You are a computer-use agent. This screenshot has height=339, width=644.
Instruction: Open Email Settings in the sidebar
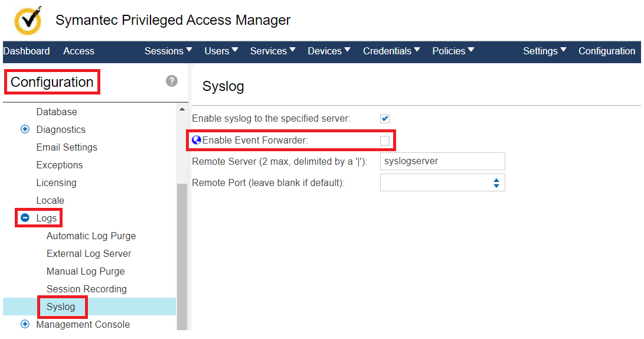click(x=67, y=147)
